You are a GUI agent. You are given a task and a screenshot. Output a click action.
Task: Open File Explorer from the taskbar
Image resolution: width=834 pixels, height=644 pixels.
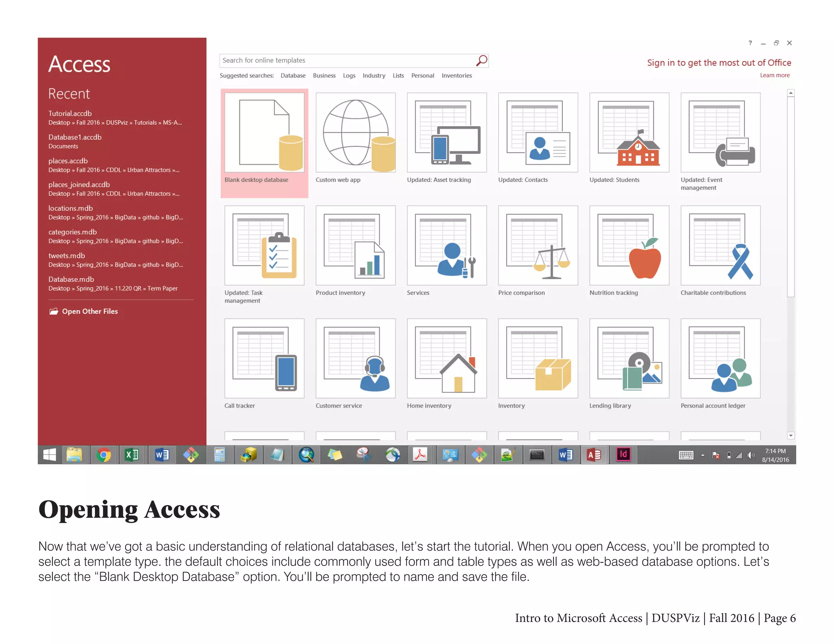coord(75,455)
